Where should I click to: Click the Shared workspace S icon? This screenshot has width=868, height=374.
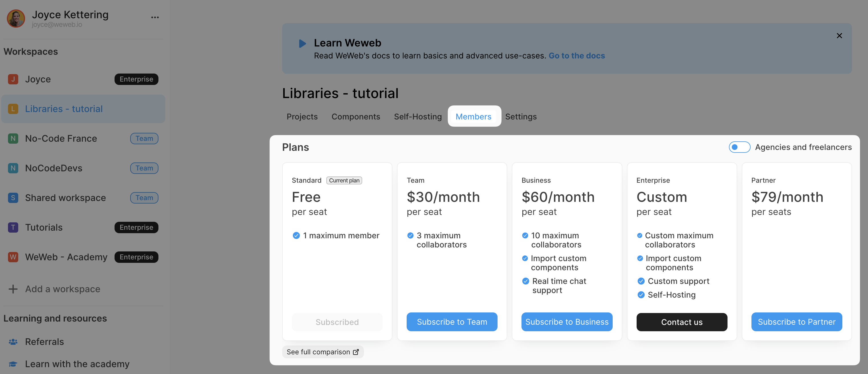13,198
